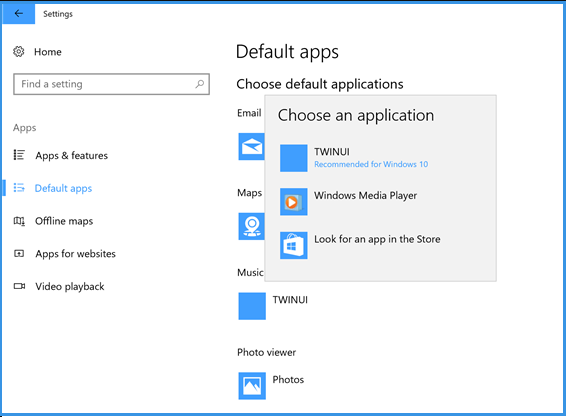Select TWINUI blue icon in popup
The image size is (566, 417).
(294, 158)
